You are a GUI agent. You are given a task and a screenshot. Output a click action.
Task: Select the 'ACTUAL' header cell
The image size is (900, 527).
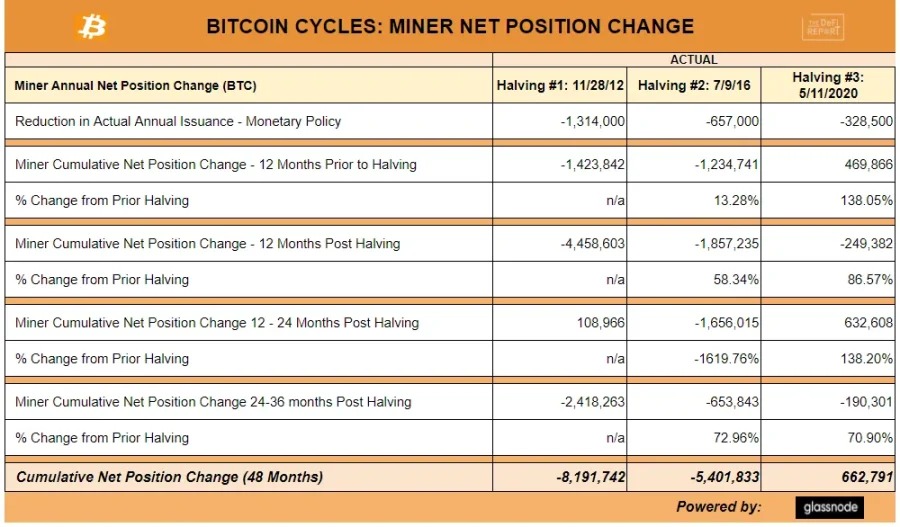click(x=693, y=60)
